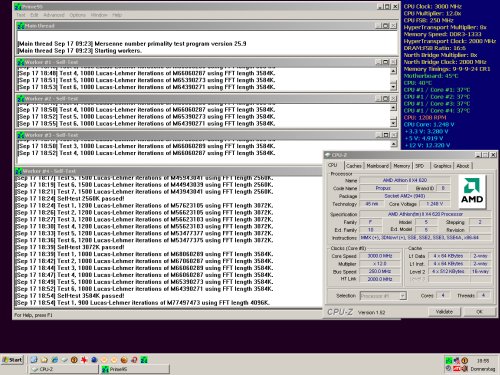This screenshot has height=375, width=500.
Task: Click Worker #1 scrollbar down arrow
Action: pos(393,87)
